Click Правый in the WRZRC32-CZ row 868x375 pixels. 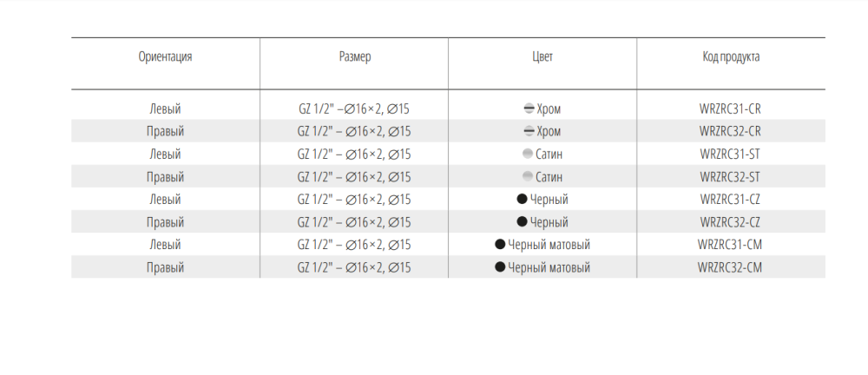click(165, 222)
